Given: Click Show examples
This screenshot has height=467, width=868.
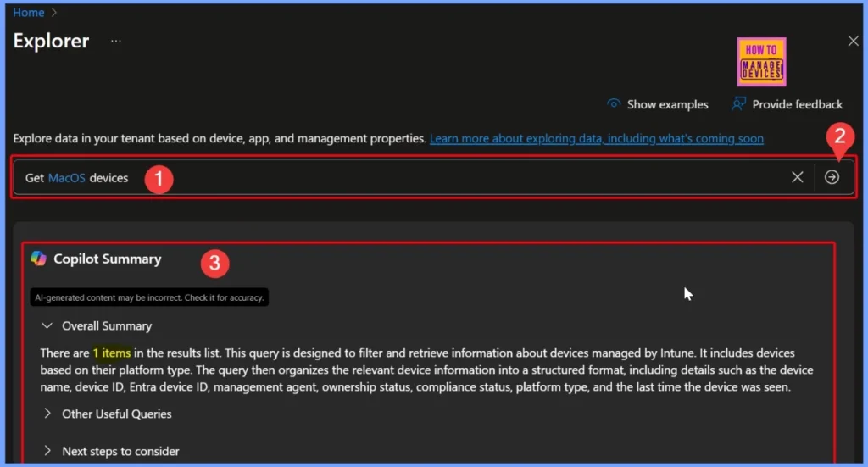Looking at the screenshot, I should point(667,104).
